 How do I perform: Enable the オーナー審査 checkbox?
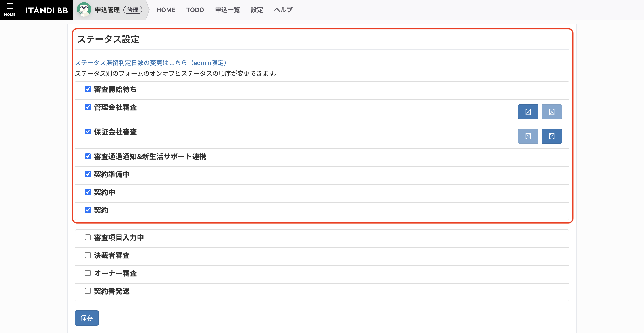88,273
